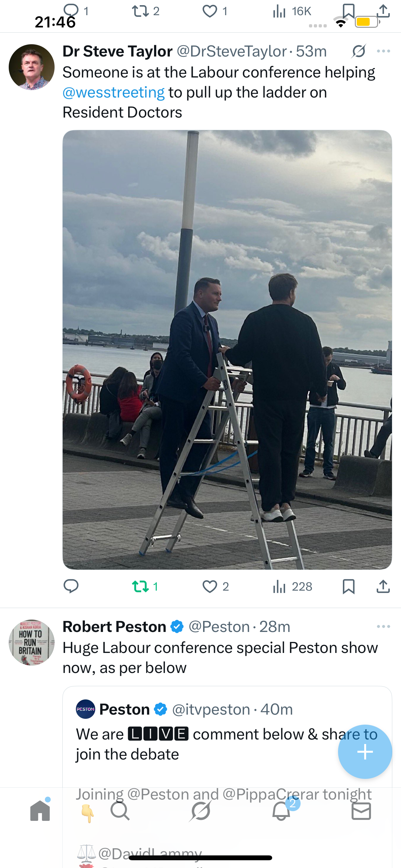The height and width of the screenshot is (868, 401).
Task: Open Grok icon on Dr Steve Taylor's tweet
Action: pos(358,51)
